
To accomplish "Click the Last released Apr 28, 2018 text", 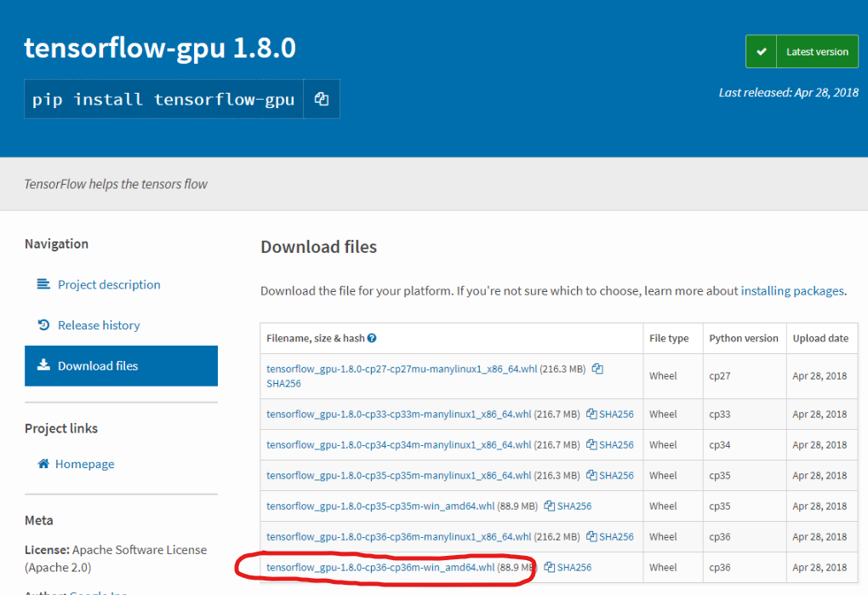I will click(x=788, y=93).
